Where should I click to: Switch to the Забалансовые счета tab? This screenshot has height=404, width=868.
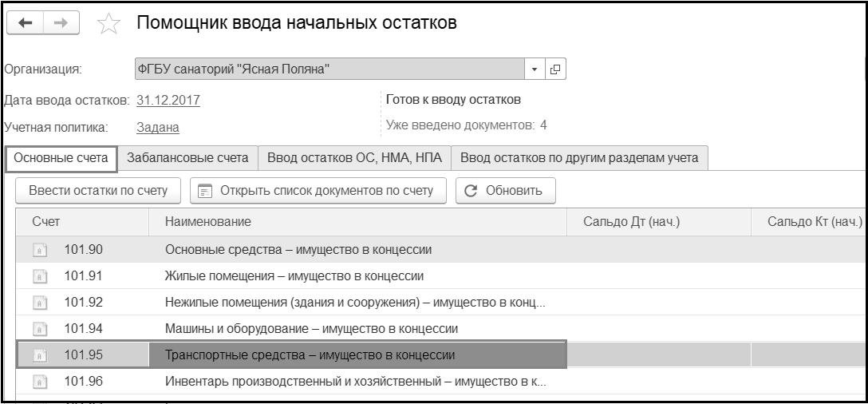point(187,158)
